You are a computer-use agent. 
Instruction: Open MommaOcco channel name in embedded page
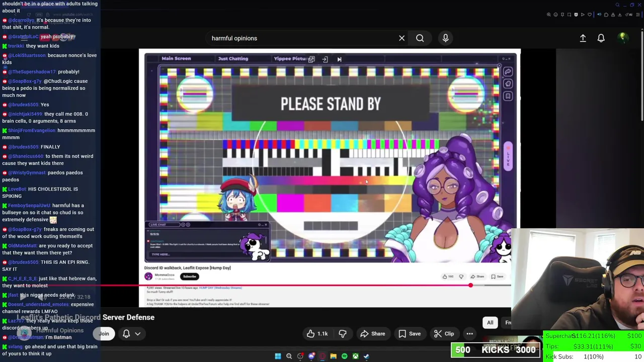point(165,275)
